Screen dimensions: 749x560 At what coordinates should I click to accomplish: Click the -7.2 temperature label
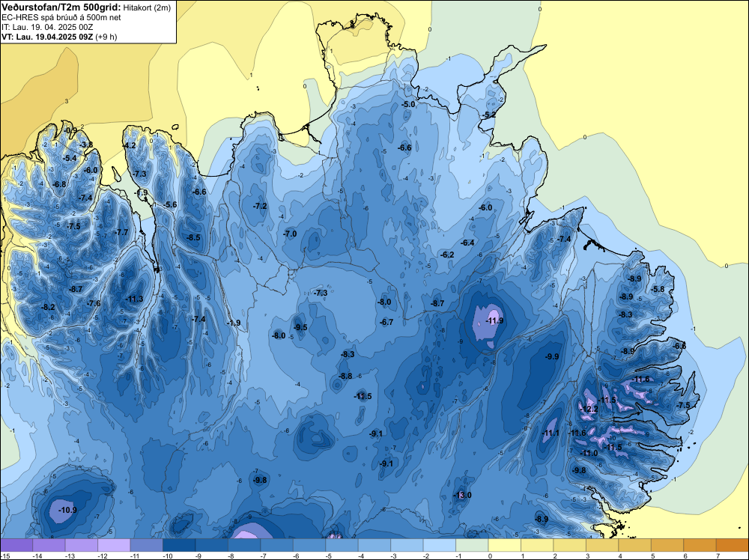pyautogui.click(x=261, y=206)
